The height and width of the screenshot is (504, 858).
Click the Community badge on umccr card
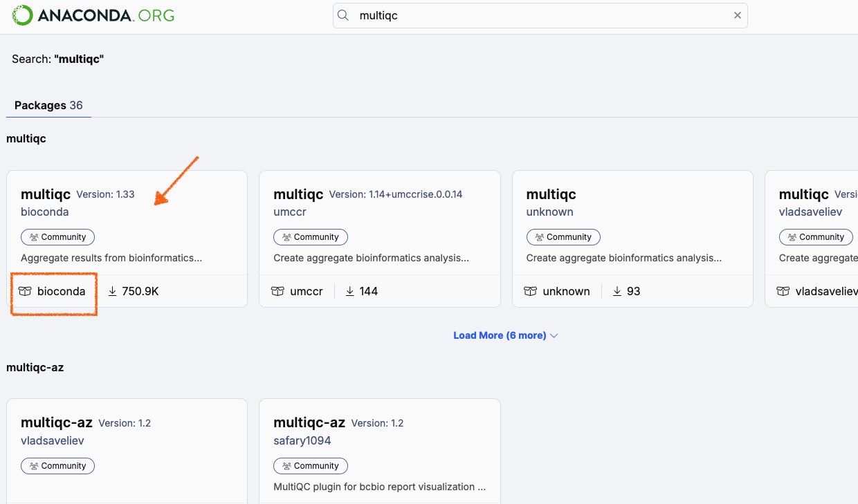click(311, 237)
